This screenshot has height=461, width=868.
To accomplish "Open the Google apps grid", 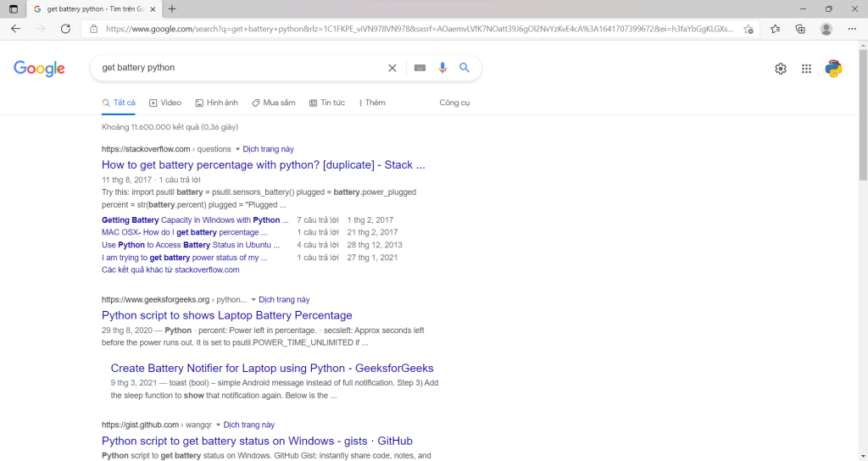I will (x=806, y=69).
